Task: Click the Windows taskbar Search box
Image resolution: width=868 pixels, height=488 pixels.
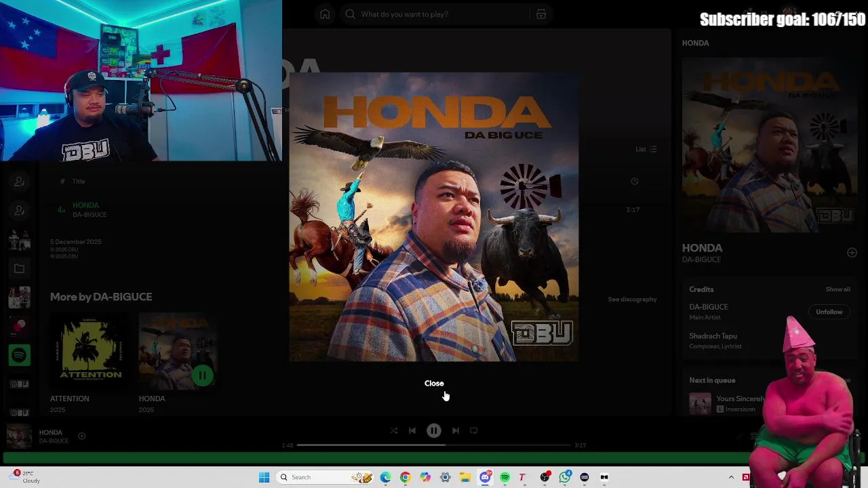Action: tap(325, 477)
